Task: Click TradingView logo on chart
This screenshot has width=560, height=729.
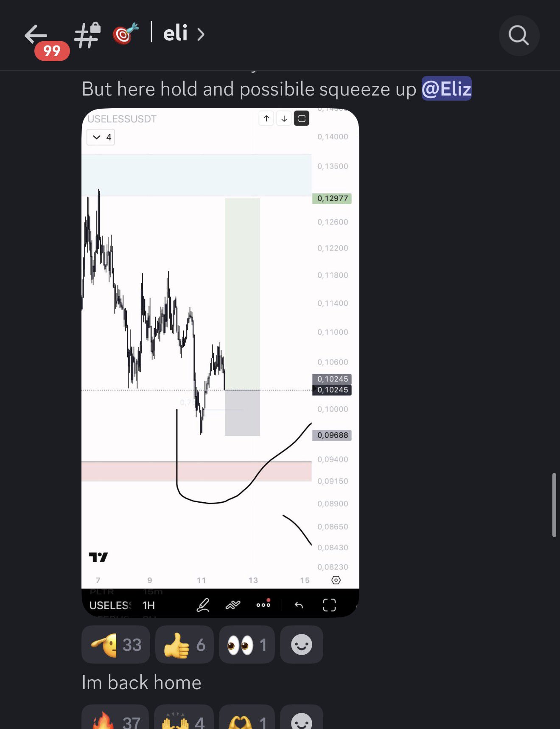Action: pos(98,557)
